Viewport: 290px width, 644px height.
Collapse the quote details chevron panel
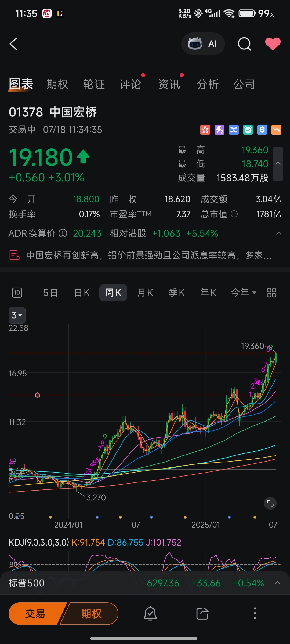click(278, 164)
